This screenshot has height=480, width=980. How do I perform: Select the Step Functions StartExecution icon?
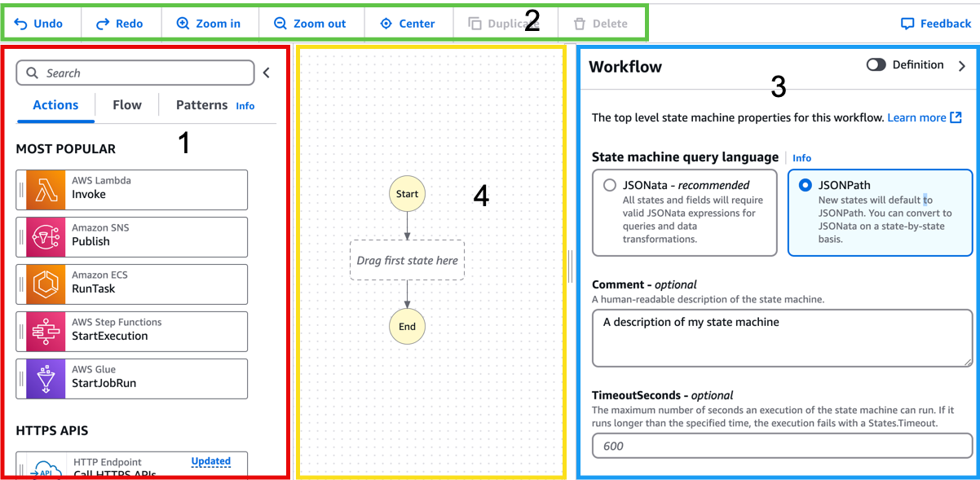tap(46, 332)
